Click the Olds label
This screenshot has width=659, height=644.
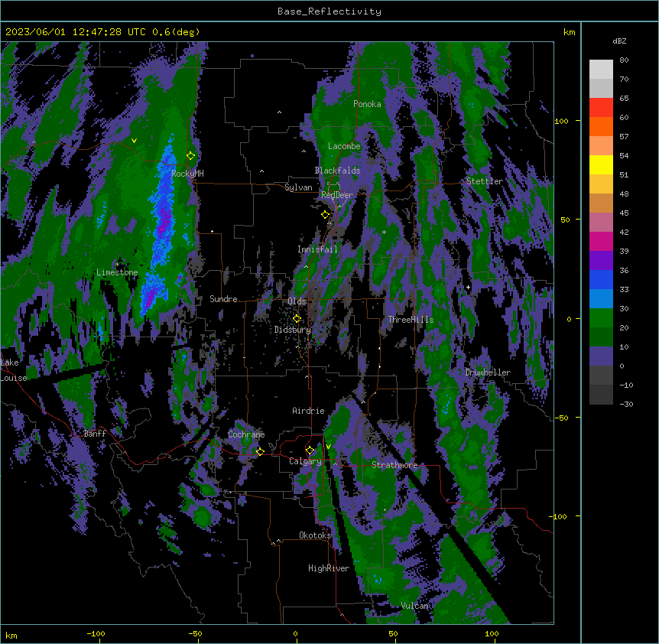click(x=297, y=301)
